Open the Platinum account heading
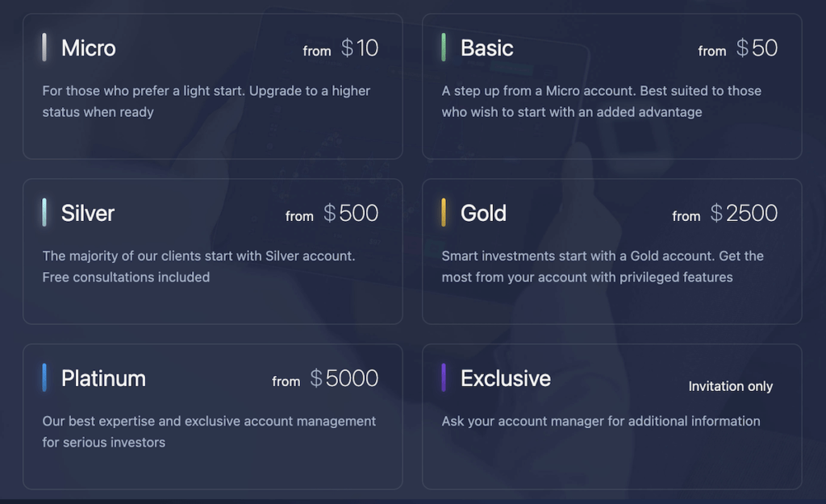 (103, 379)
